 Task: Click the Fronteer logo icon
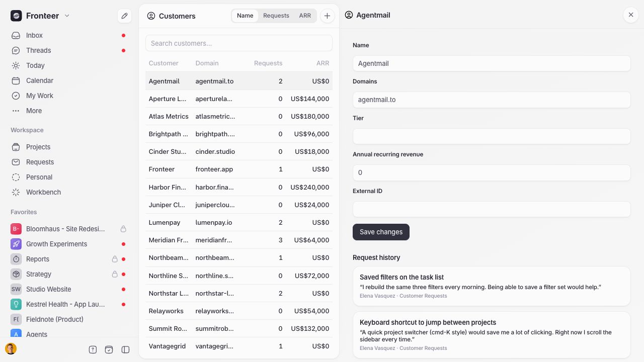16,16
